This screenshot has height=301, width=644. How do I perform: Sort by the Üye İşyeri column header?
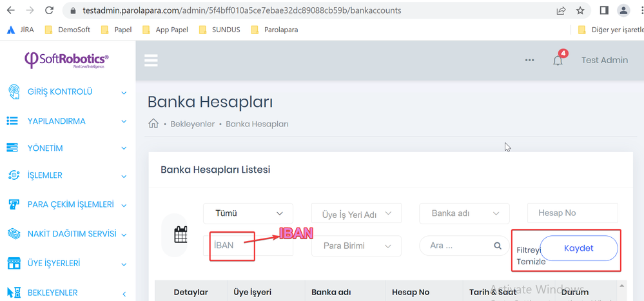[x=252, y=292]
